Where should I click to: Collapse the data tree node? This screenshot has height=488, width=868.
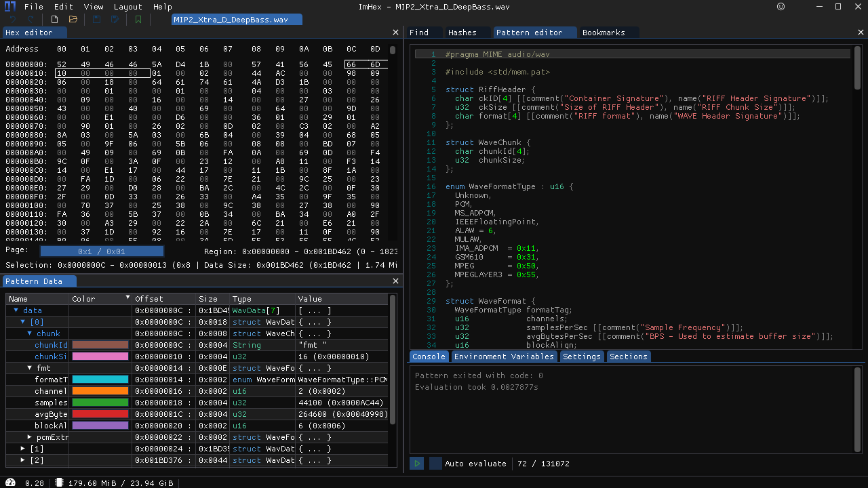[16, 310]
